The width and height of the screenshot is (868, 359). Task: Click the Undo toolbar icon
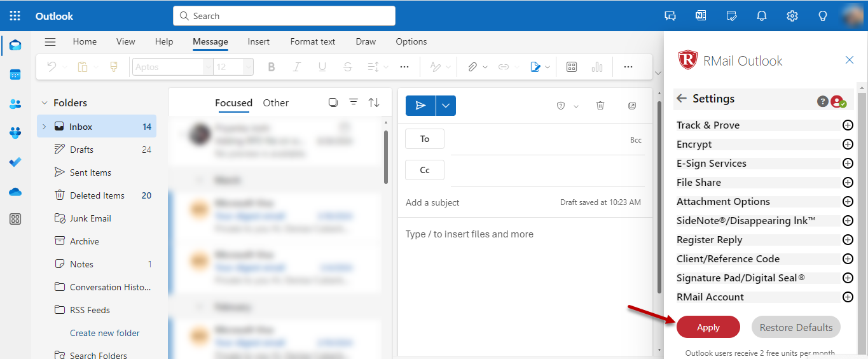tap(52, 67)
